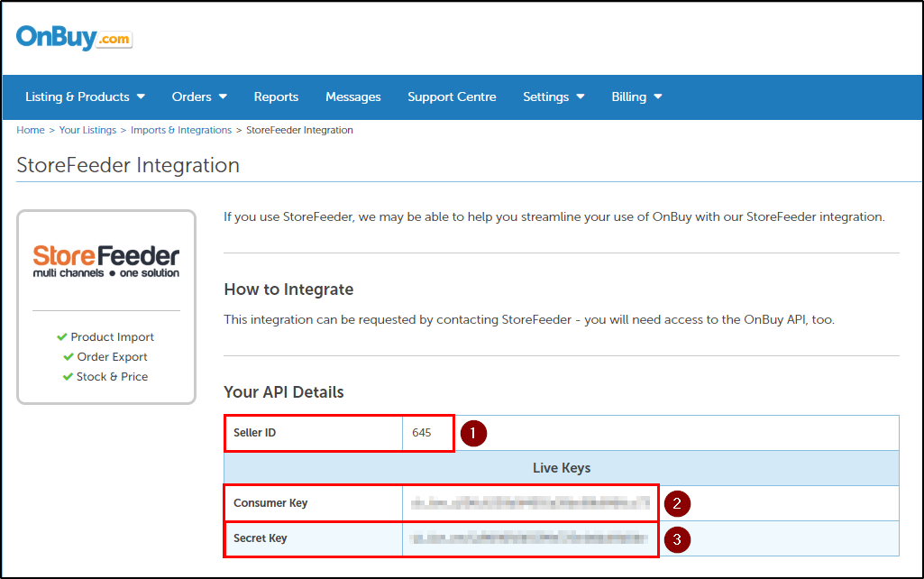Image resolution: width=924 pixels, height=579 pixels.
Task: Click the Order Export checkmark icon
Action: point(69,357)
